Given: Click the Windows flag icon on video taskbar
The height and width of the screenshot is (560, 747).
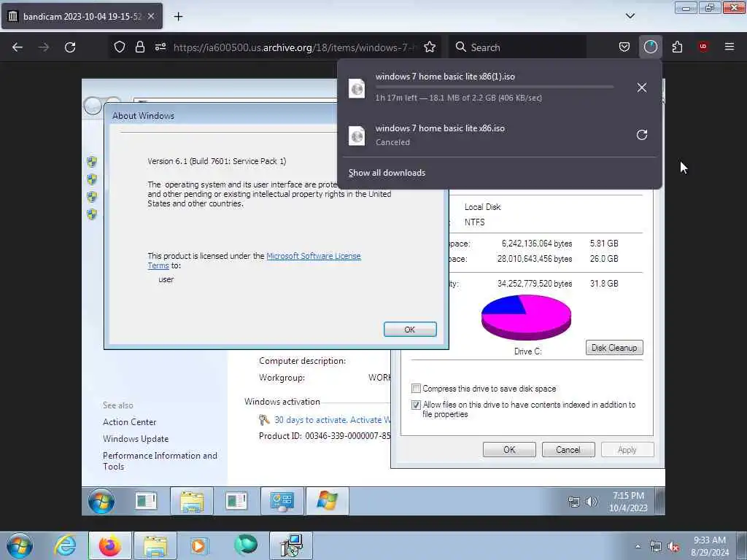Looking at the screenshot, I should [x=328, y=501].
